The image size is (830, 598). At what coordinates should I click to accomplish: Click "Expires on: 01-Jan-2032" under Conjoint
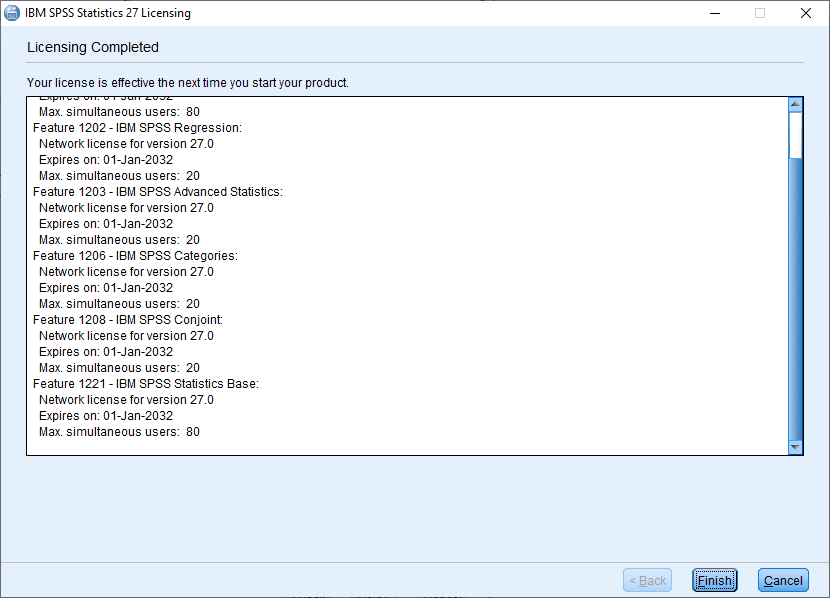tap(106, 352)
